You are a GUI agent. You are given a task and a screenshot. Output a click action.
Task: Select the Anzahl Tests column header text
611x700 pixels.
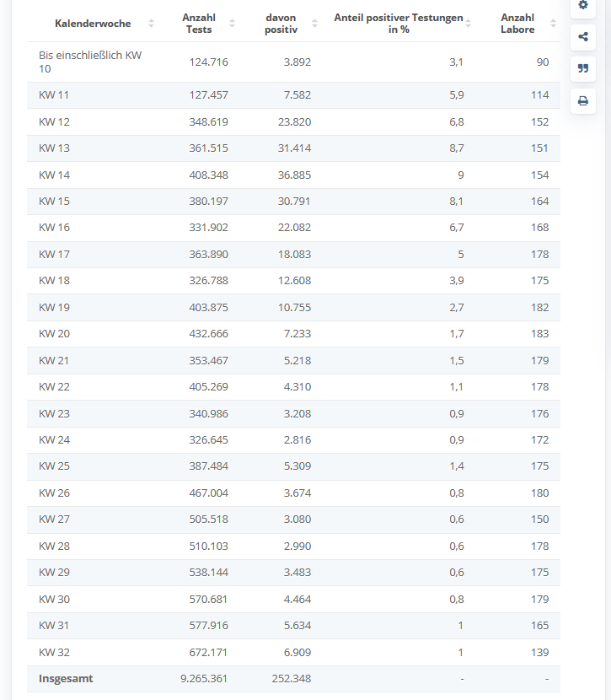[198, 24]
